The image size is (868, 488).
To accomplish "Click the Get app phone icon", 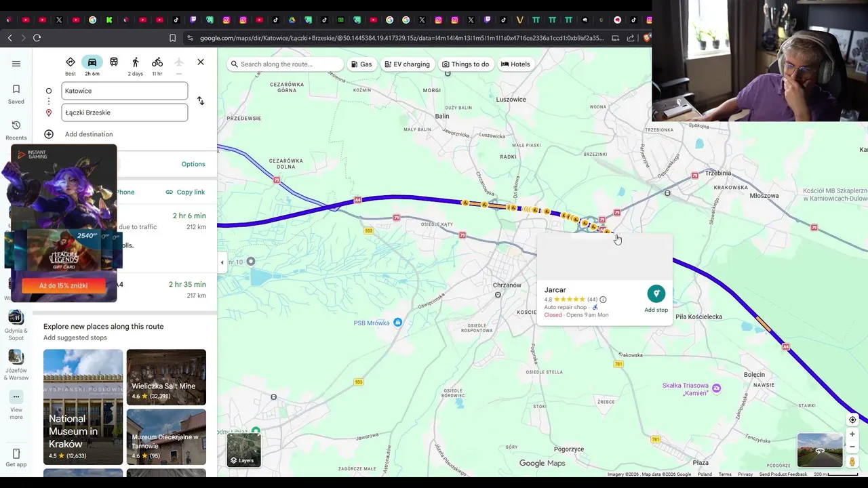I will 16,453.
